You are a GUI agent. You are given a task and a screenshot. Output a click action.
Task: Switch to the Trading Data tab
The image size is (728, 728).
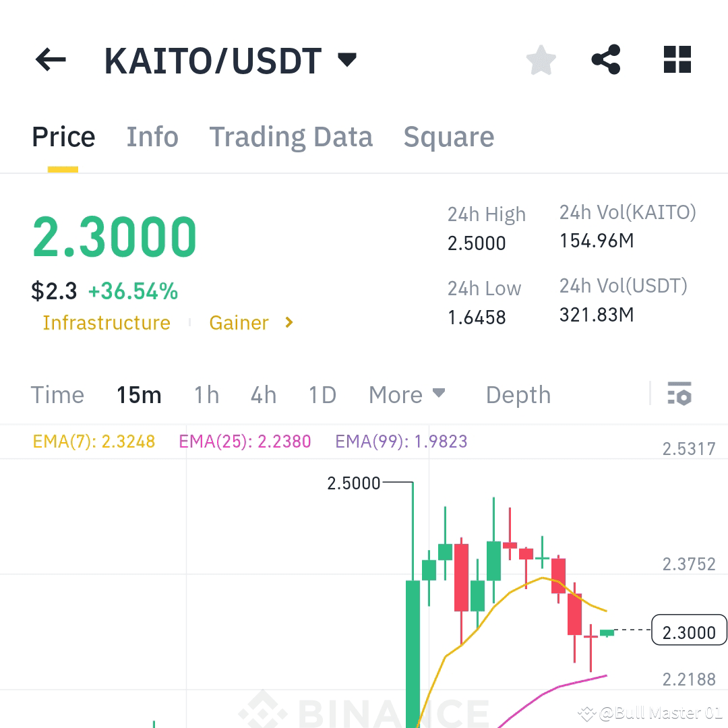tap(291, 136)
